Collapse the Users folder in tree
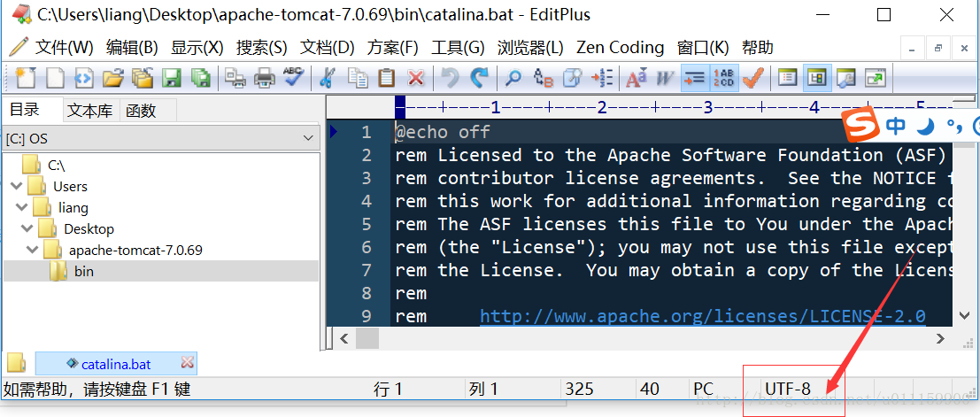This screenshot has height=417, width=980. (x=16, y=187)
